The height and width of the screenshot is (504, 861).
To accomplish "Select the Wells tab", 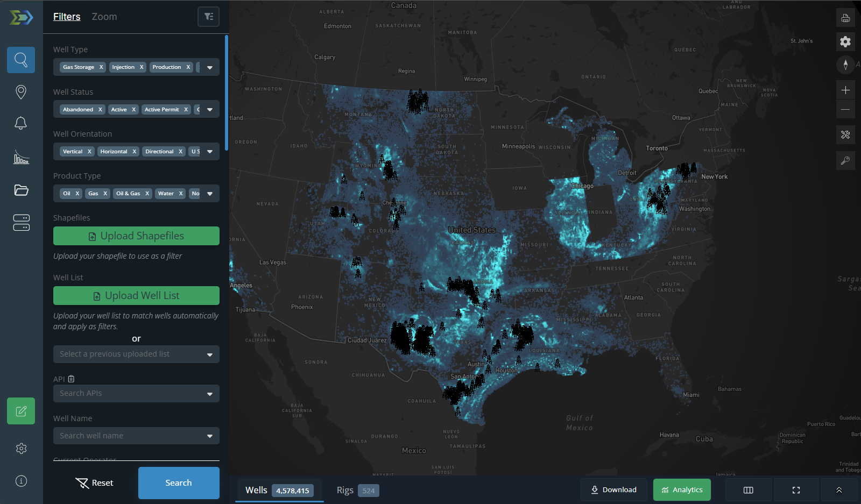I will (x=279, y=490).
